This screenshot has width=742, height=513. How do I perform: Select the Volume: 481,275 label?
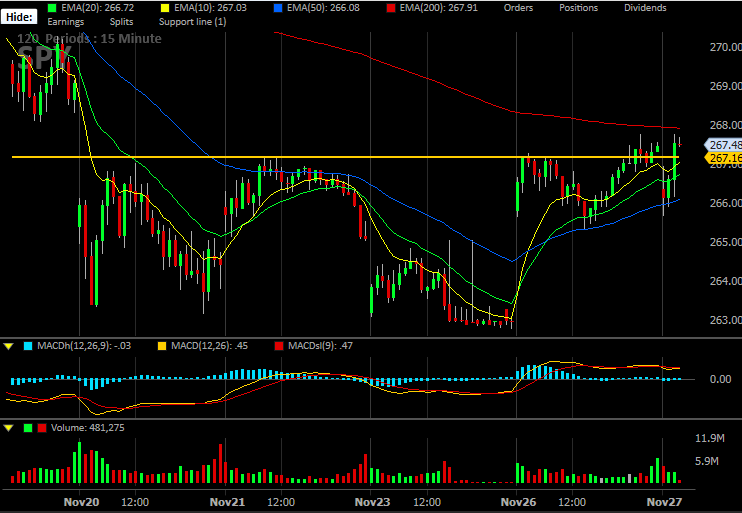[x=88, y=428]
